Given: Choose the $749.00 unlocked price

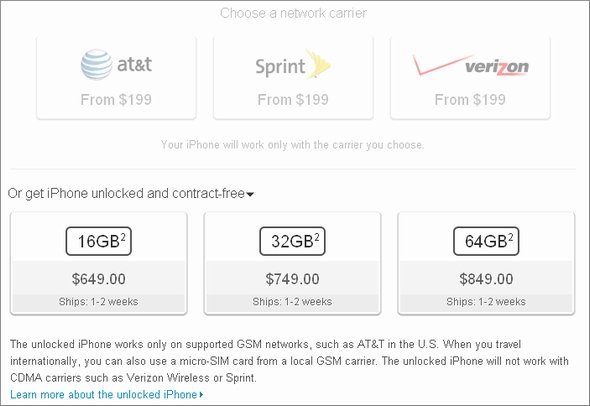Looking at the screenshot, I should [x=292, y=279].
